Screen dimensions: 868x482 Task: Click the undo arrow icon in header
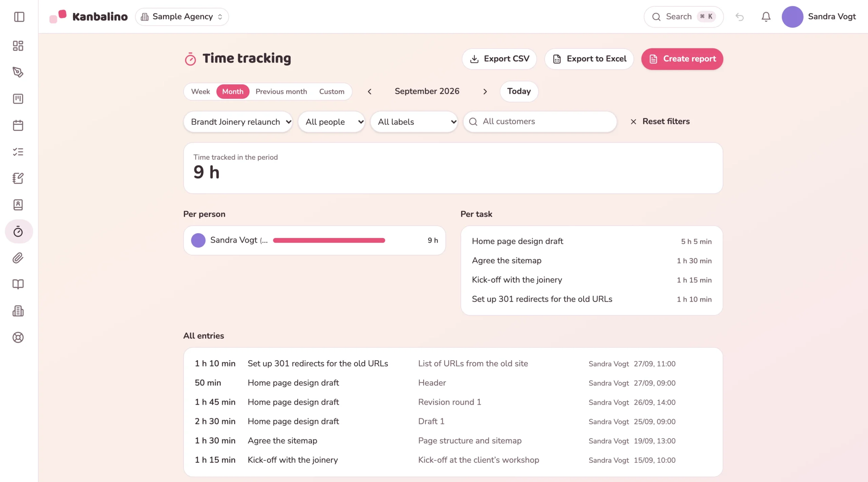[x=739, y=17]
